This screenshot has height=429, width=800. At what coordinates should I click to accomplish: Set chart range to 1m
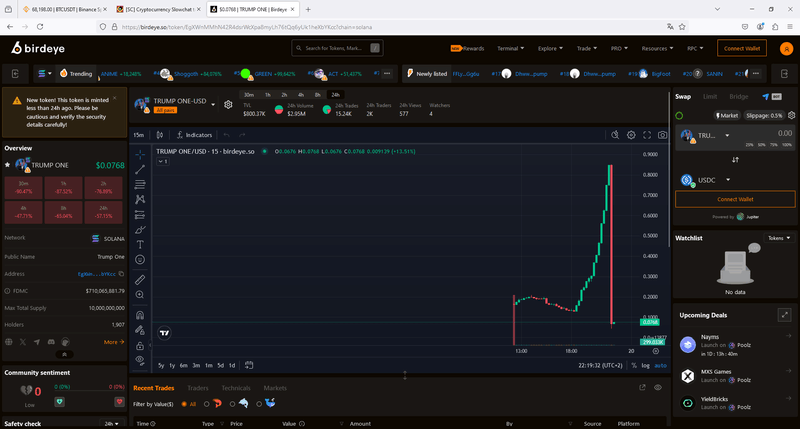point(209,365)
